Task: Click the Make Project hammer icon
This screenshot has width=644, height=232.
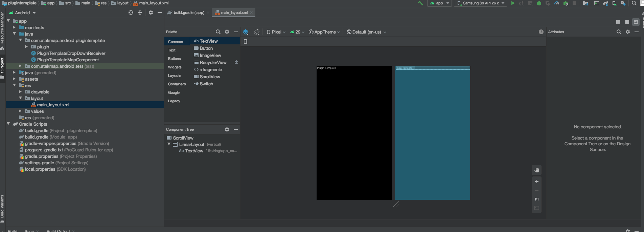Action: (x=420, y=3)
